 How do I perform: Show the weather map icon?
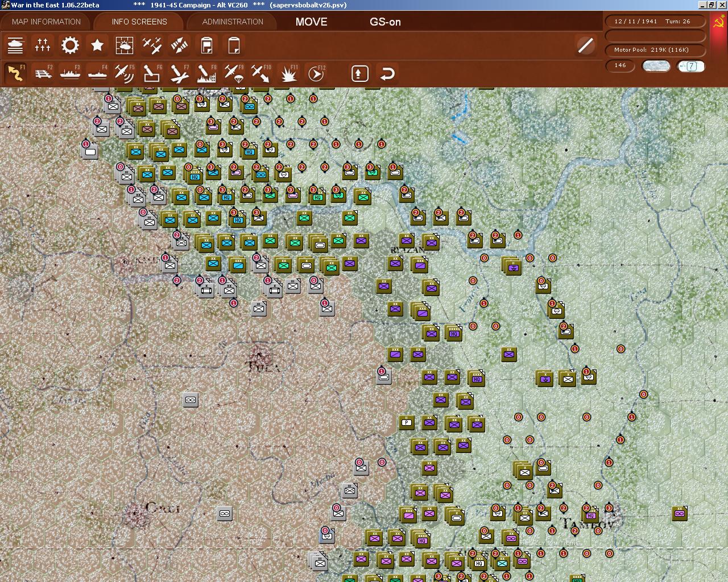[125, 45]
